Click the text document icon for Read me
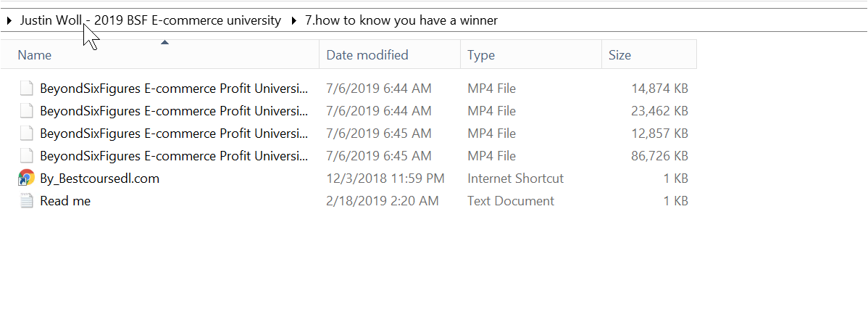The width and height of the screenshot is (868, 312). (27, 201)
